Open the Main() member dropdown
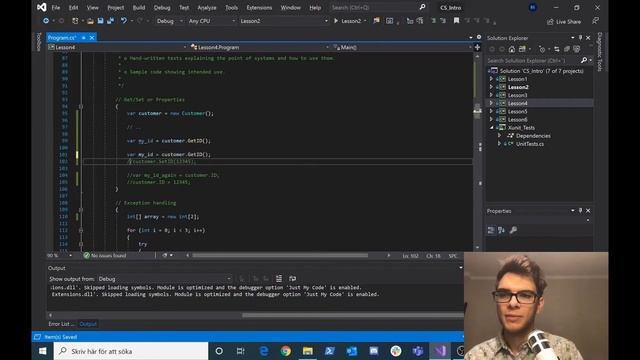The height and width of the screenshot is (360, 640). pos(402,47)
